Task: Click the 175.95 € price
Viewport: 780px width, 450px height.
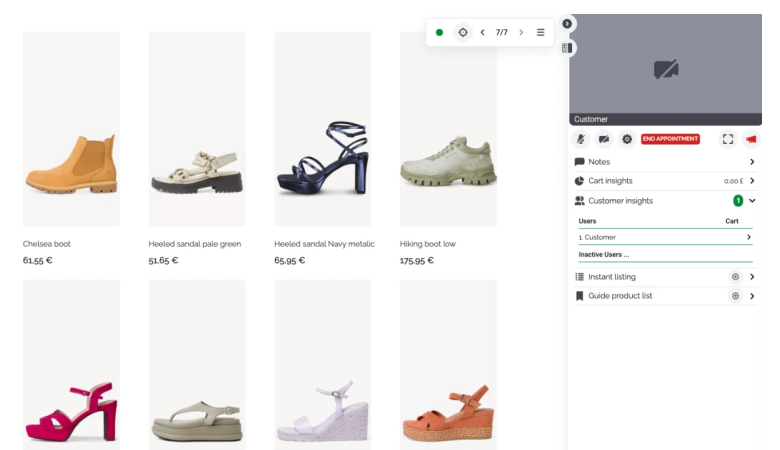Action: click(417, 261)
